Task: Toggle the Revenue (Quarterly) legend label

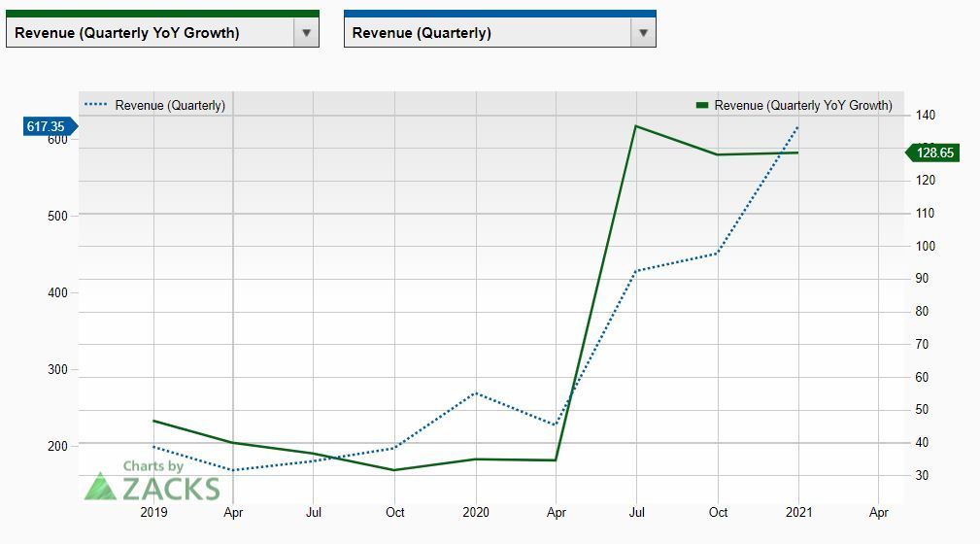Action: coord(170,105)
